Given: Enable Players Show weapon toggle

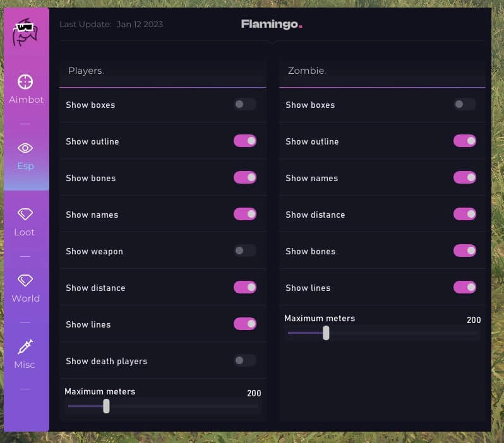Looking at the screenshot, I should click(245, 251).
